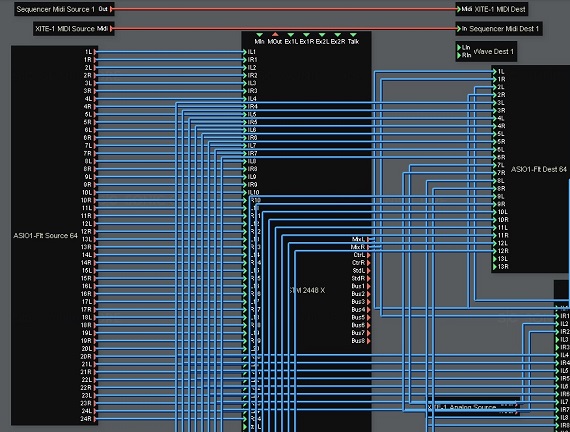Click the Talk input port on mixer
570x432 pixels.
pos(353,35)
